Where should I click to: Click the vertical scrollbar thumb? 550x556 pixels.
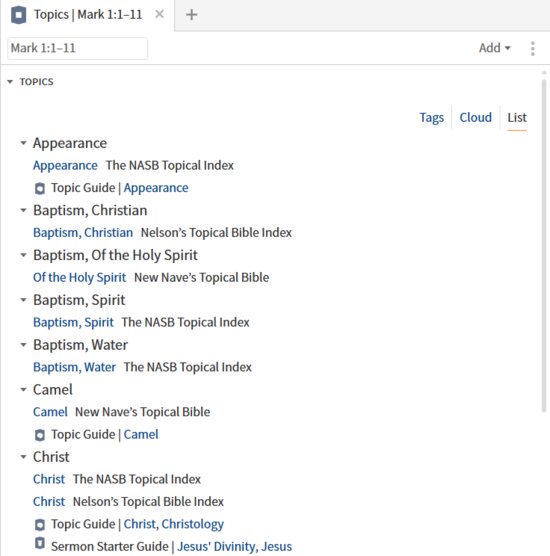tap(544, 246)
